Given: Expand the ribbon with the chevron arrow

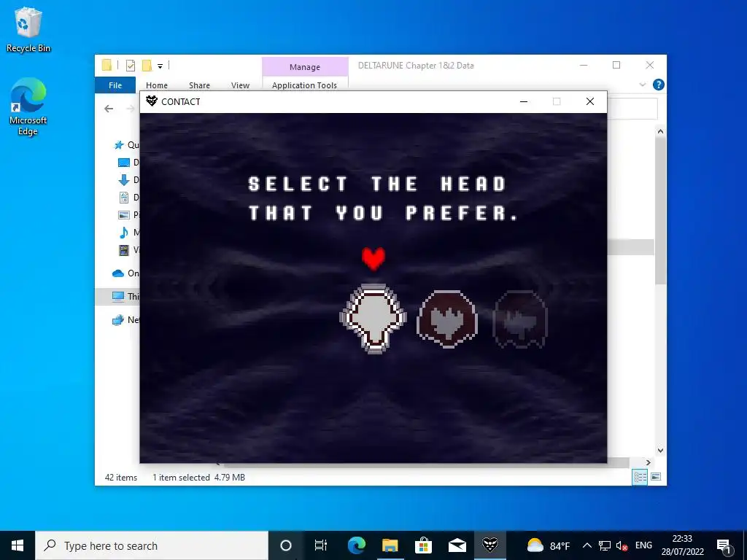Looking at the screenshot, I should click(642, 85).
